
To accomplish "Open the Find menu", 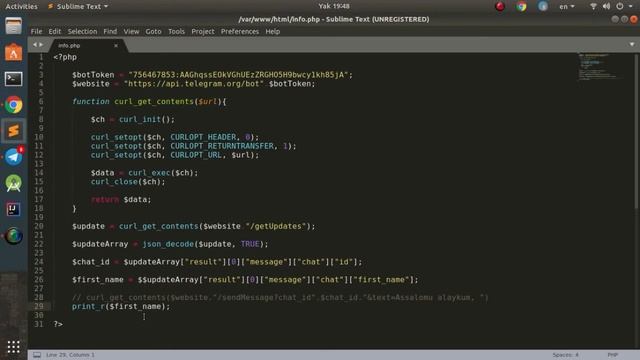I will 110,31.
